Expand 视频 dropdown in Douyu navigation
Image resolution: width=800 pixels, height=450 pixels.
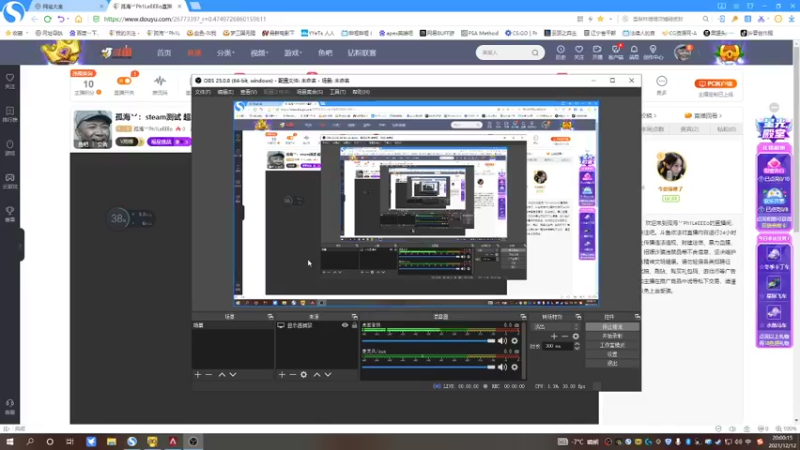259,53
